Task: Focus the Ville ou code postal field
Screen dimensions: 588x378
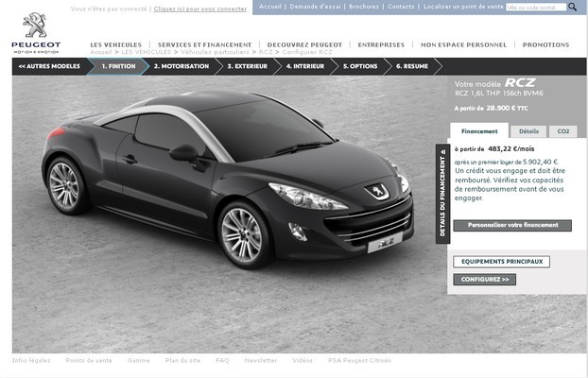Action: (535, 8)
